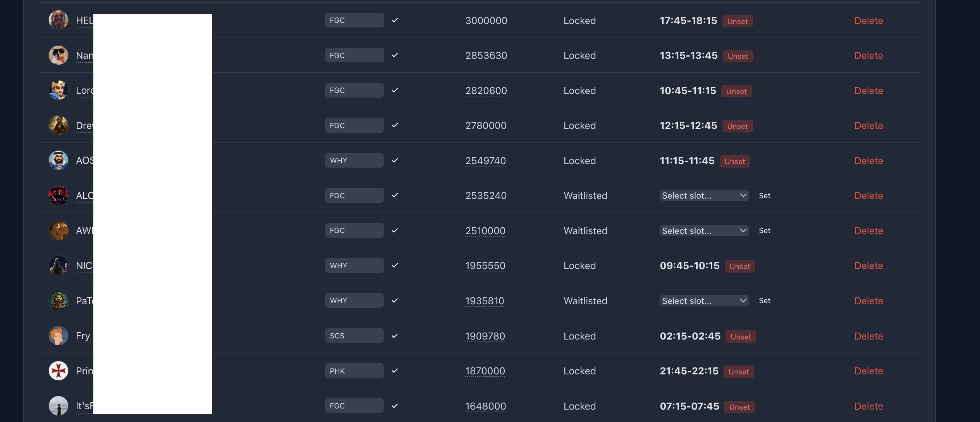Confirm SCS tag checkmark in 1909780 row
Screen dimensions: 980x422
pos(395,336)
